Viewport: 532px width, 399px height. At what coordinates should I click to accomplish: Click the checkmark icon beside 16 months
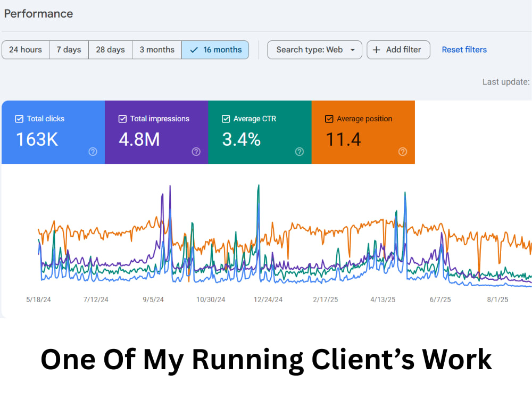(x=194, y=50)
